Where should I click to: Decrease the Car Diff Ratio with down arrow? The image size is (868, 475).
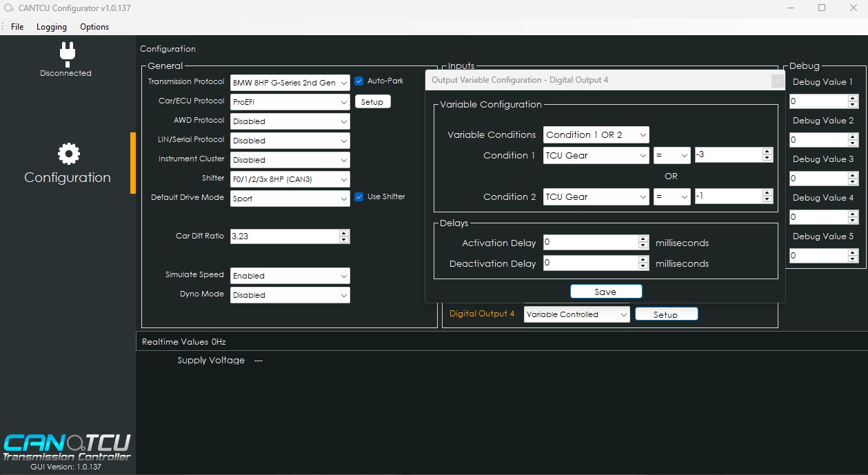pyautogui.click(x=345, y=240)
